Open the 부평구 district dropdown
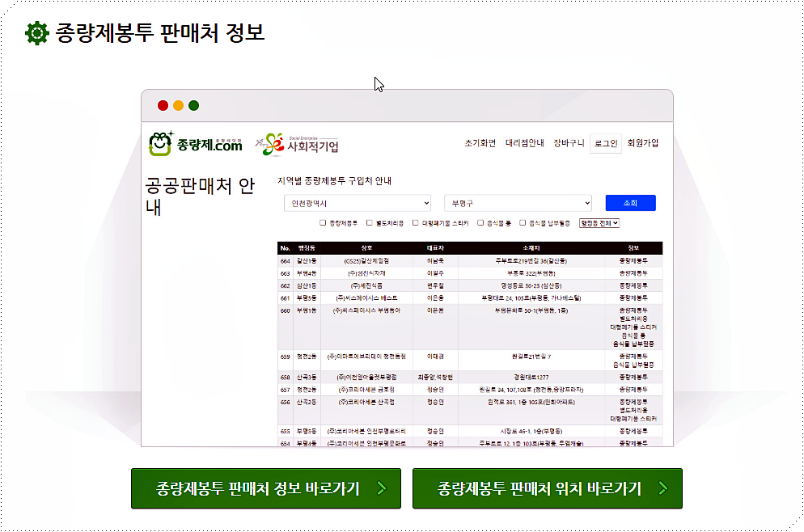 (x=518, y=202)
